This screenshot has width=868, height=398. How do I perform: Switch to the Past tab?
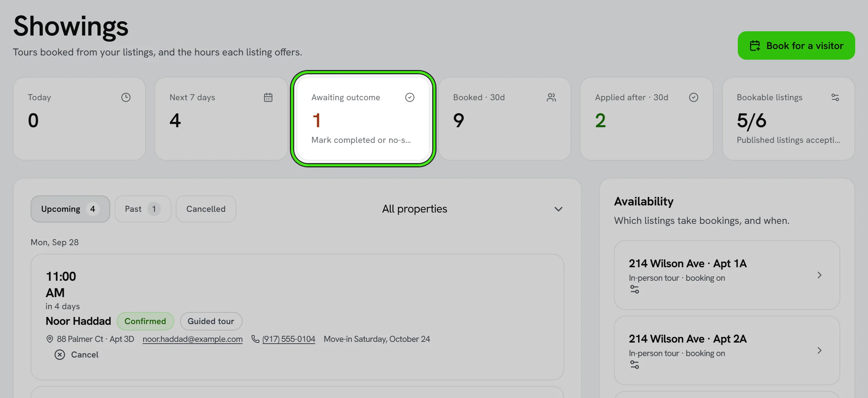pos(143,209)
